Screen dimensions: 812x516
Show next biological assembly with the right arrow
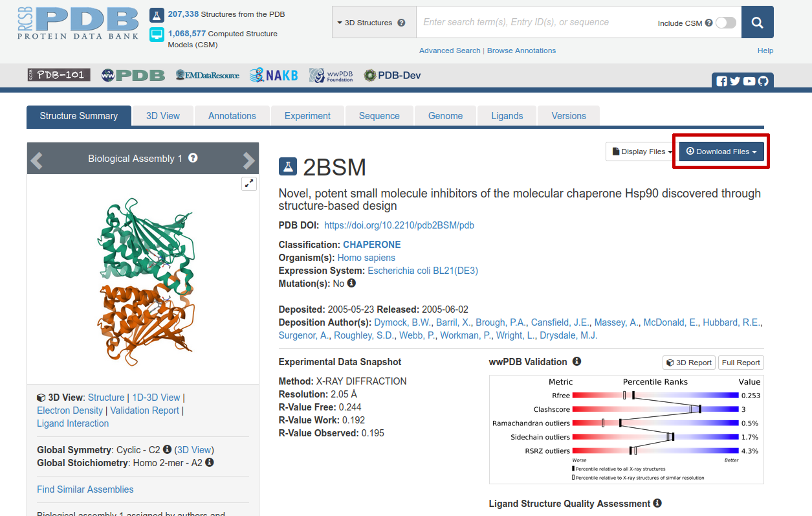[x=248, y=160]
